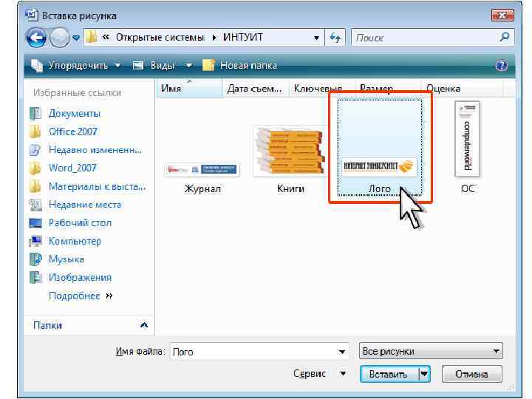Open the Документы favorite link
The image size is (532, 399).
click(x=75, y=113)
